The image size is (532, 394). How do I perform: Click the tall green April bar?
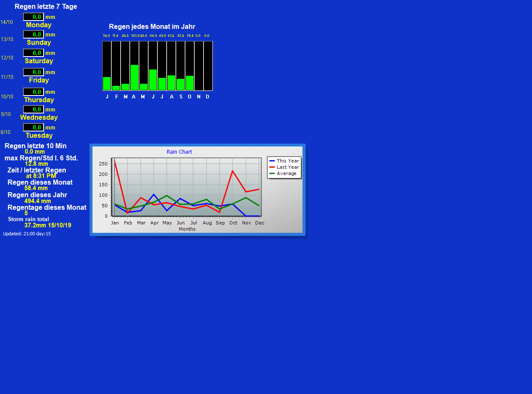(134, 77)
